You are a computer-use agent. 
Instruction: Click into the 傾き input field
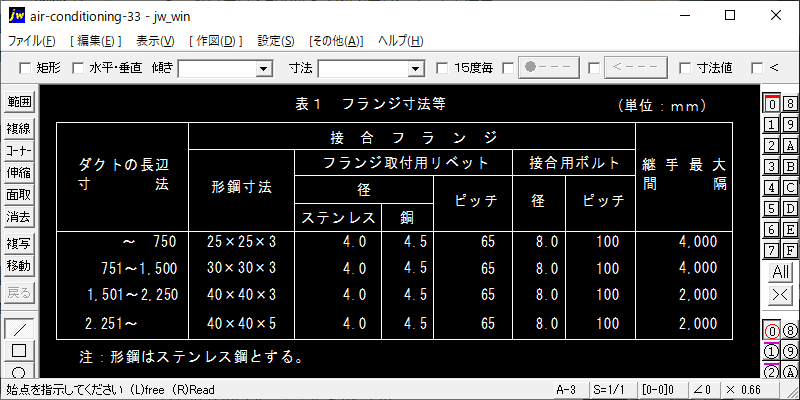click(x=217, y=68)
